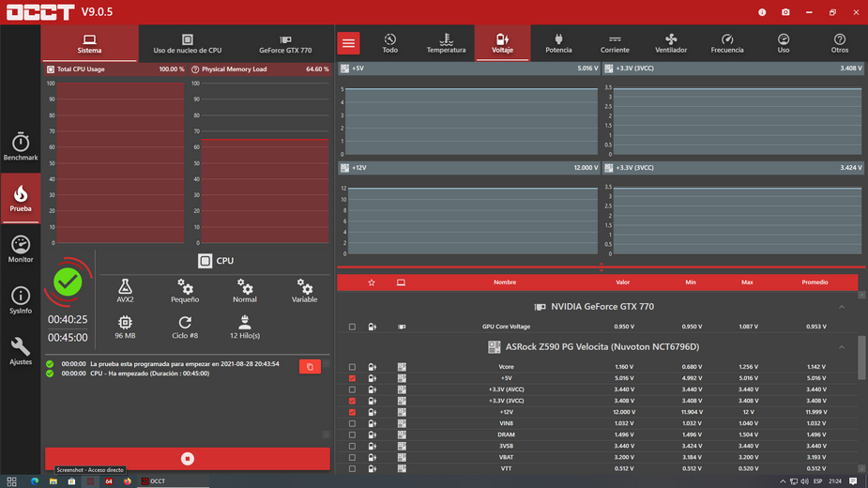The height and width of the screenshot is (488, 868).
Task: Click the info icon in title bar
Action: [762, 12]
